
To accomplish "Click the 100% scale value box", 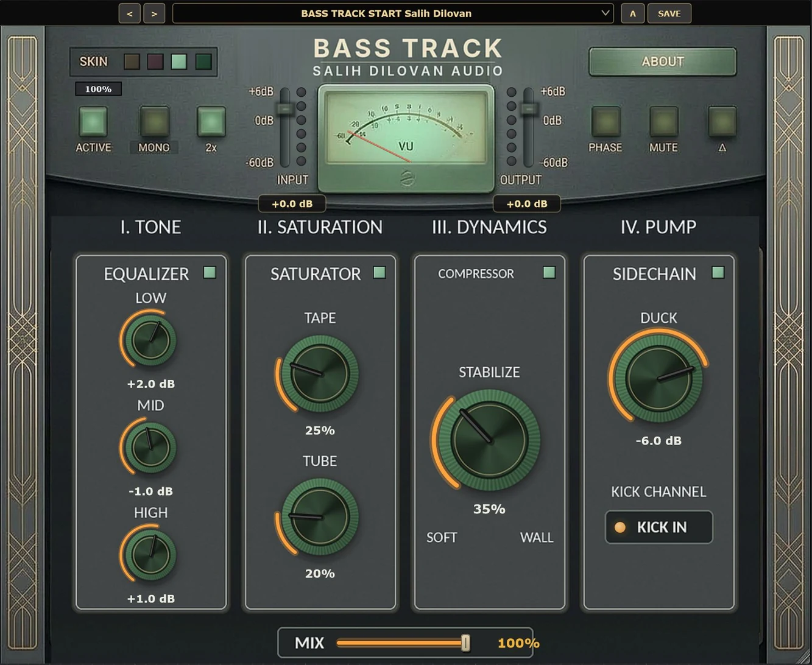I will pos(98,89).
